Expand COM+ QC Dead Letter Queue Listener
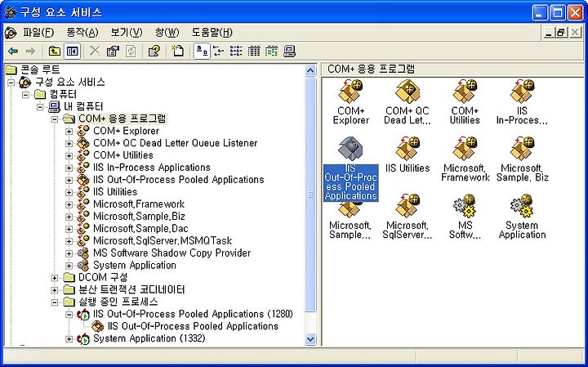The width and height of the screenshot is (588, 367). 69,143
